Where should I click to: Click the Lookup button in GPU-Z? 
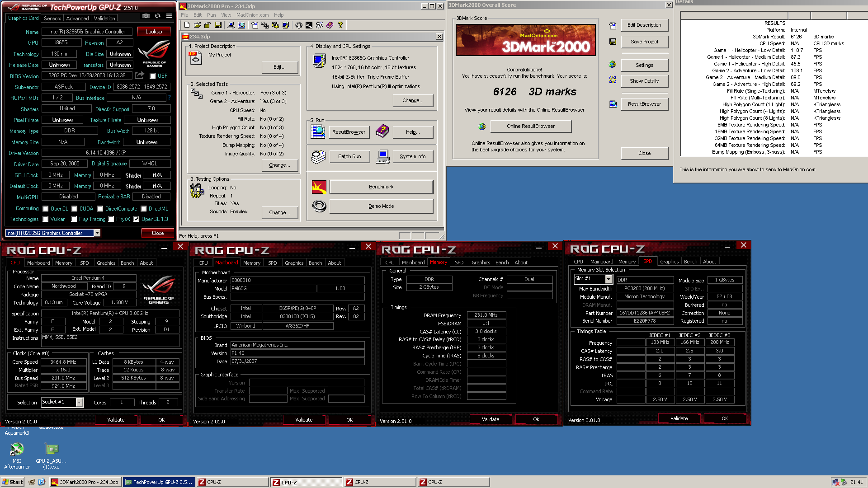[154, 32]
